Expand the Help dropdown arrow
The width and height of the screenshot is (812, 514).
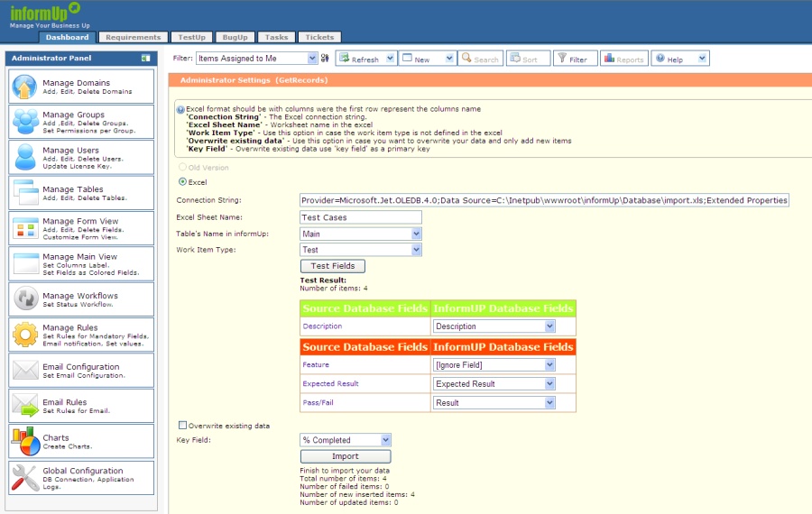coord(702,58)
